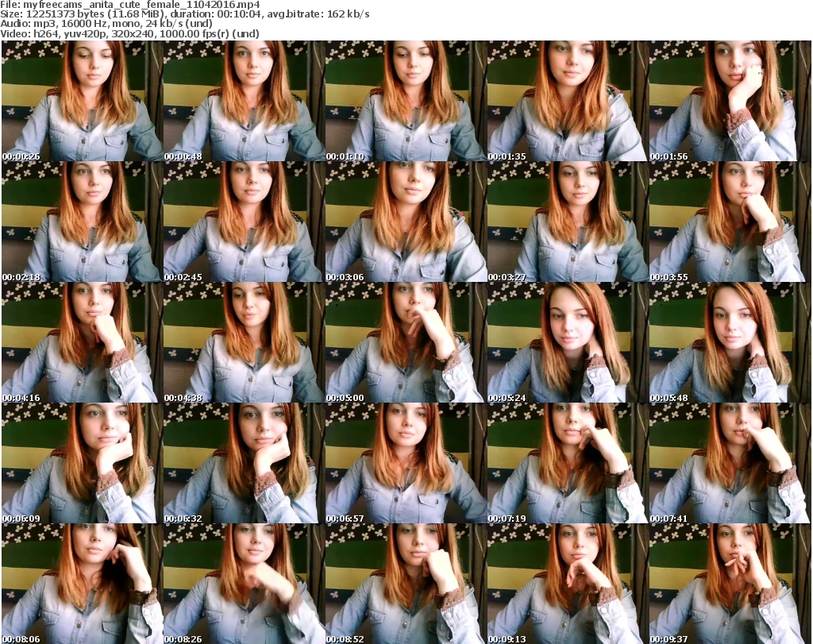This screenshot has height=644, width=813.
Task: Select the frame at 00:00:48
Action: pyautogui.click(x=244, y=102)
